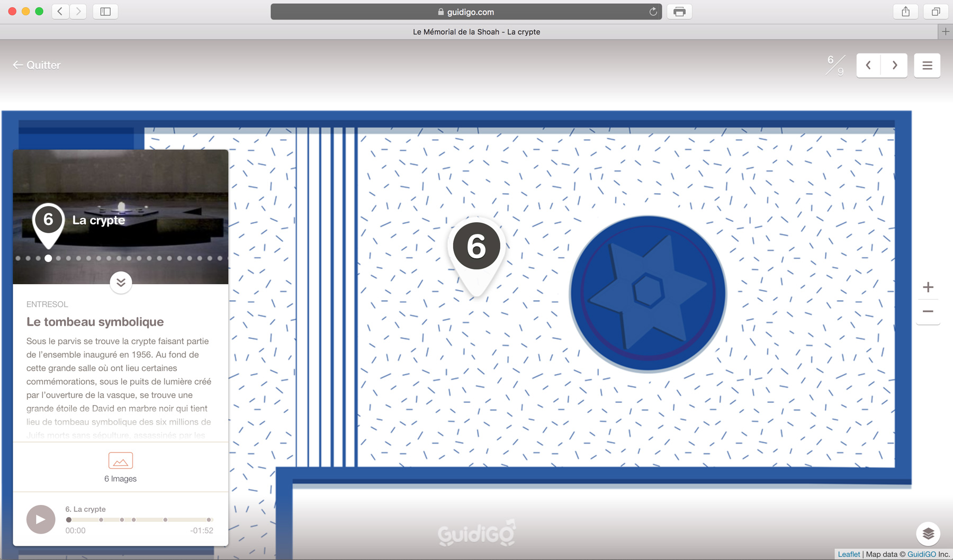Open the hamburger menu for tour stops

(927, 66)
